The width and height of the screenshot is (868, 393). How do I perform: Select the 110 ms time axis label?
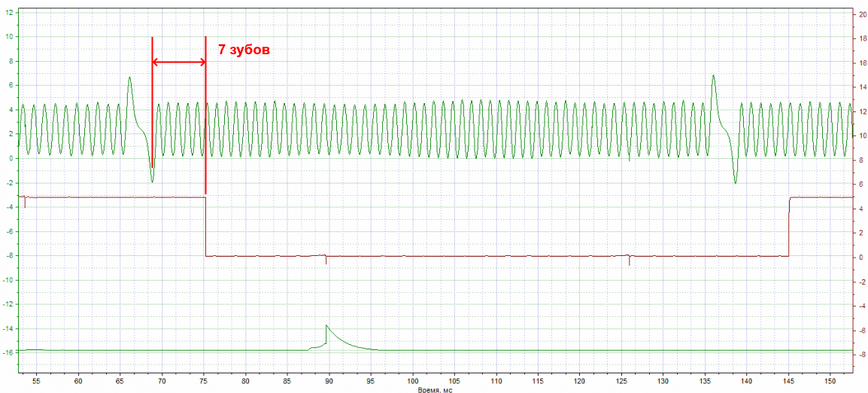496,382
